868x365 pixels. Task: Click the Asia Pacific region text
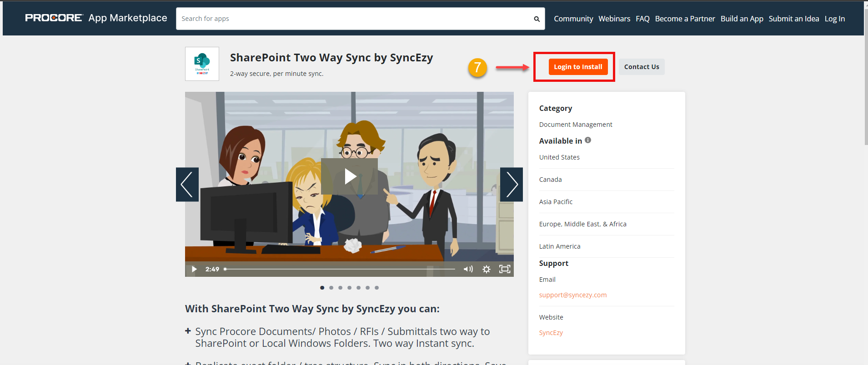tap(556, 202)
